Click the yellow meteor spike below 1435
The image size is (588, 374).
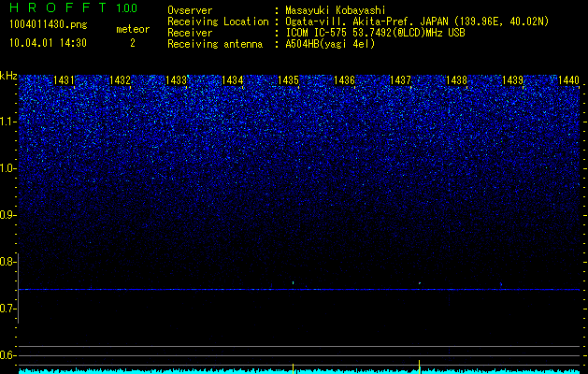click(293, 368)
